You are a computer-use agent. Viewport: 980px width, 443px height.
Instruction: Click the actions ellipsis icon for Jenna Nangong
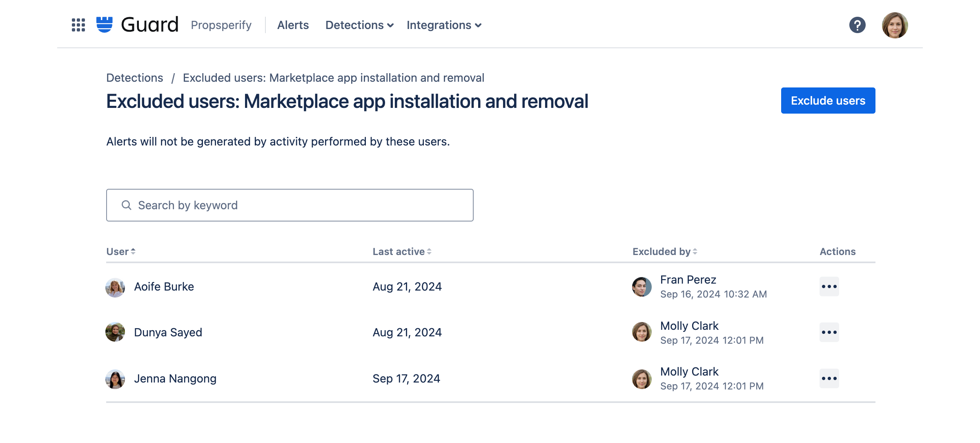829,378
